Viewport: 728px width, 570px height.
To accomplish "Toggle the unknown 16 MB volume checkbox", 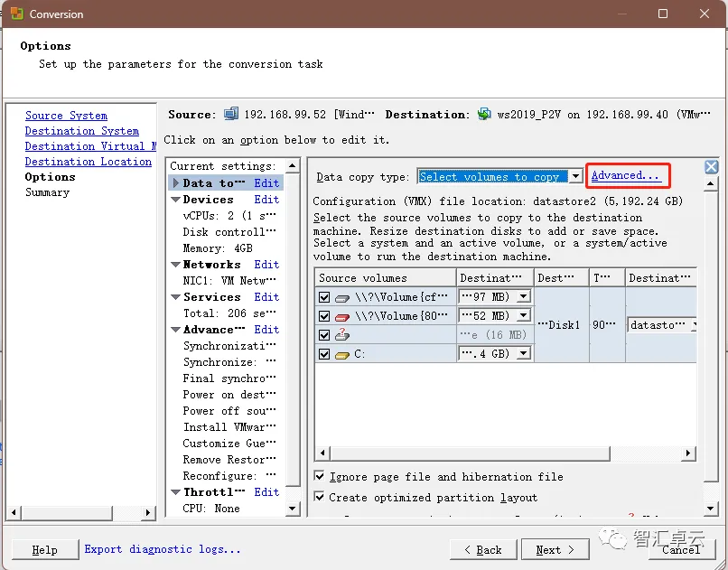I will click(x=324, y=335).
